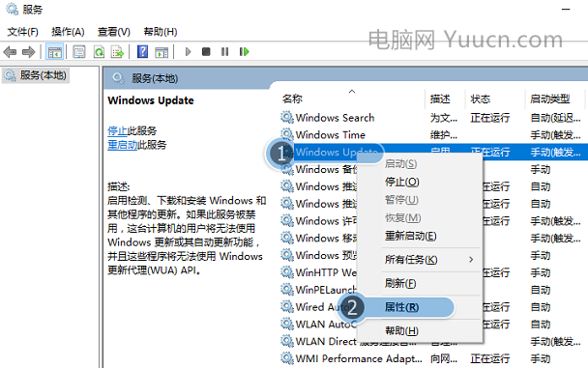
Task: Open the 文件(F) menu
Action: 22,32
